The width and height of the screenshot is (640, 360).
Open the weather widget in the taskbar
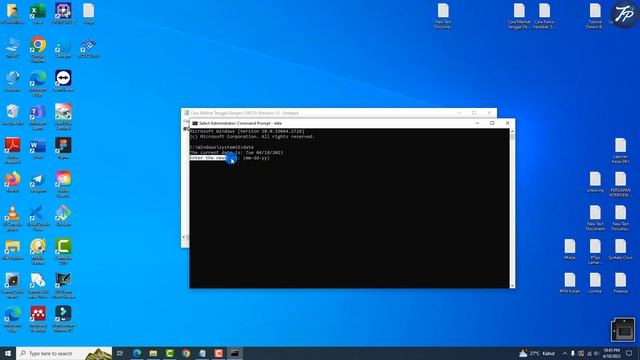(537, 353)
